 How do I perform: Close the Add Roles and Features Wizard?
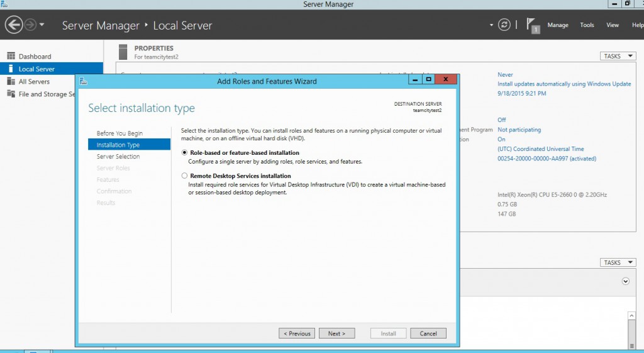point(446,79)
